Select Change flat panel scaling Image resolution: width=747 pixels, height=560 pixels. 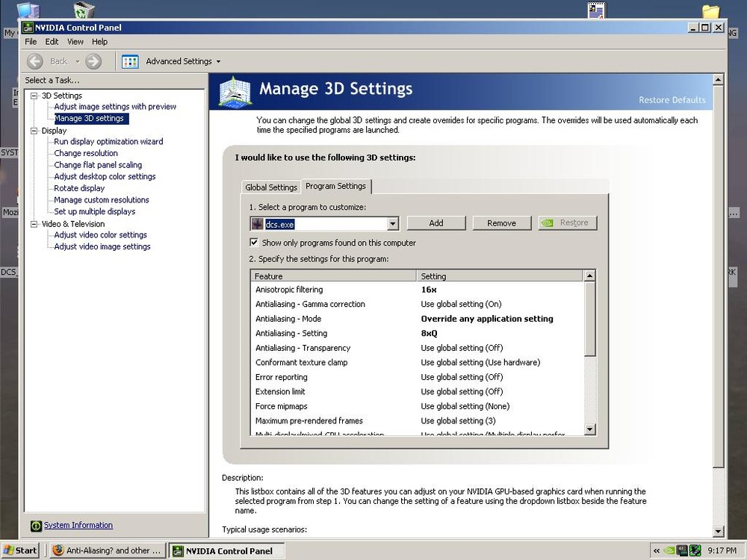(98, 165)
